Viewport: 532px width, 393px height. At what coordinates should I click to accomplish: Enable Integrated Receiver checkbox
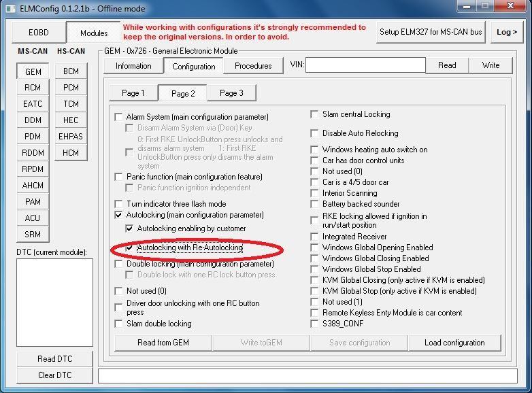pyautogui.click(x=314, y=237)
